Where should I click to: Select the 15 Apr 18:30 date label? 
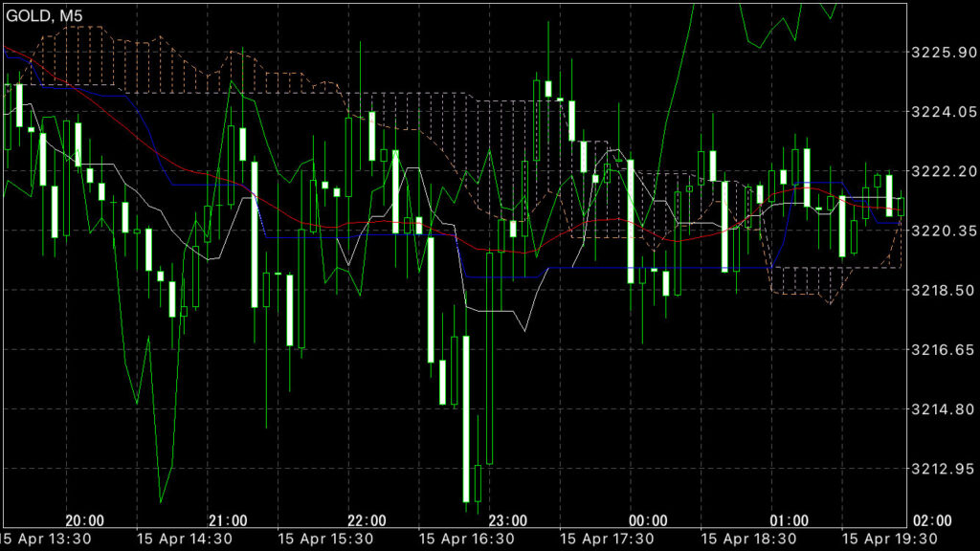coord(748,540)
